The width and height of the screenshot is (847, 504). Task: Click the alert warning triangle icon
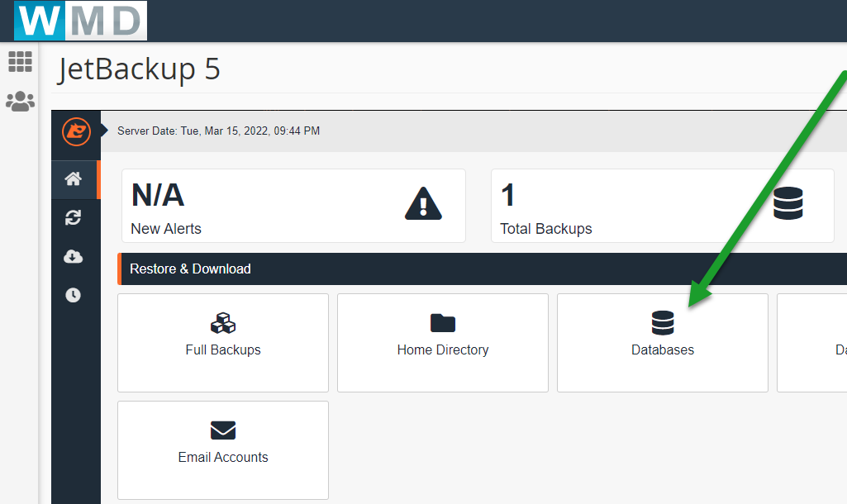click(423, 203)
